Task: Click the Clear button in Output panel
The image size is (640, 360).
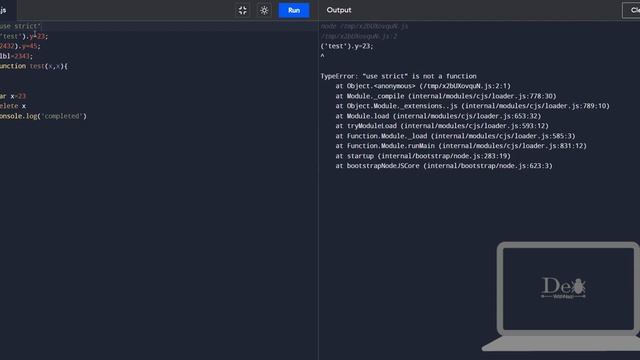Action: coord(632,10)
